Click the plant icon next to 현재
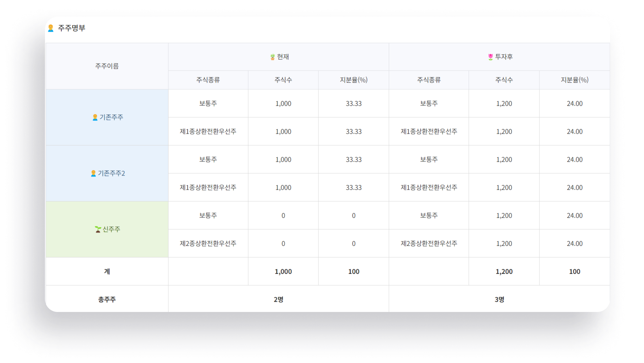Screen dimensions: 644x363 (x=272, y=57)
